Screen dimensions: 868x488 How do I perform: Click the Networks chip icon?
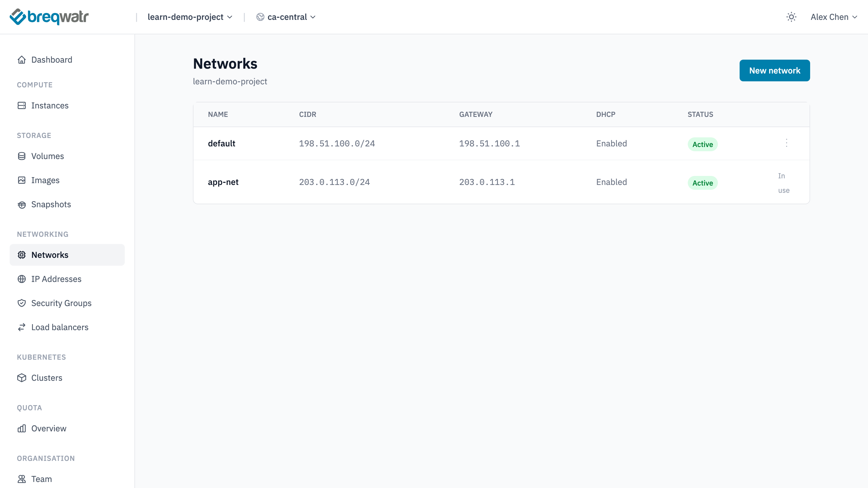[x=22, y=255]
